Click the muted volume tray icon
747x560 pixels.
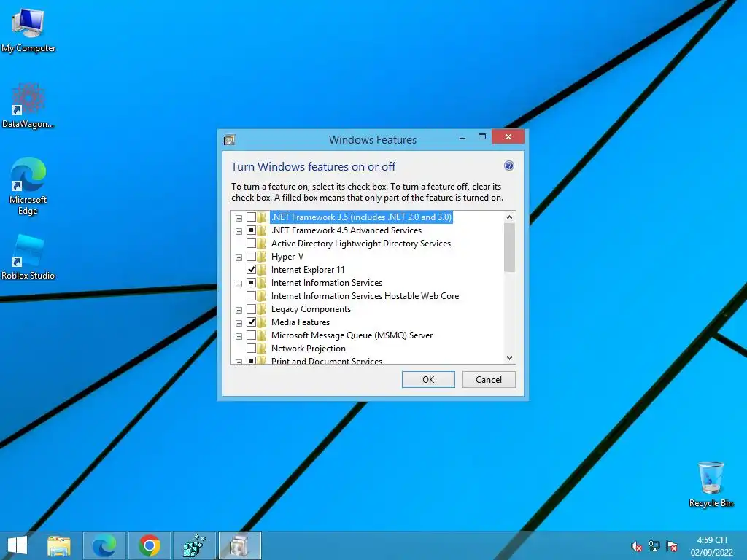[x=636, y=546]
